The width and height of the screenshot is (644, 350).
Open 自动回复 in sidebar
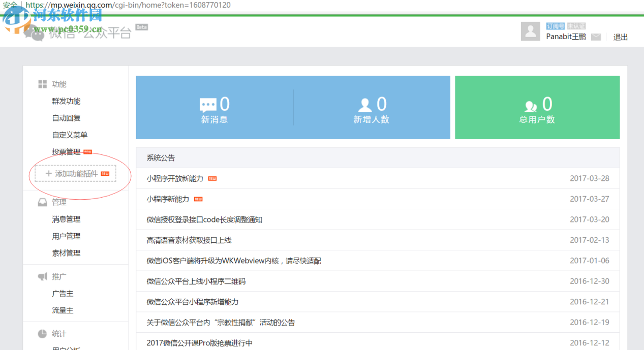[66, 118]
